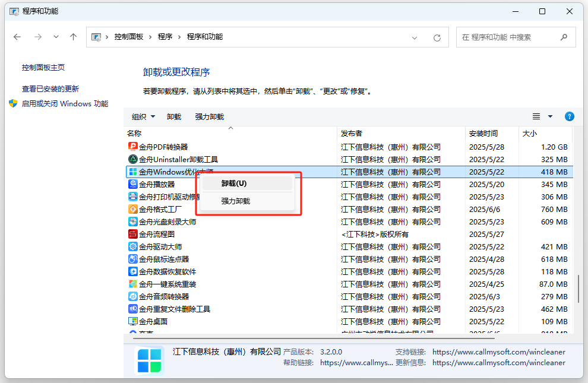Click the 金舟光盘刻录大师 disc icon

pyautogui.click(x=133, y=221)
